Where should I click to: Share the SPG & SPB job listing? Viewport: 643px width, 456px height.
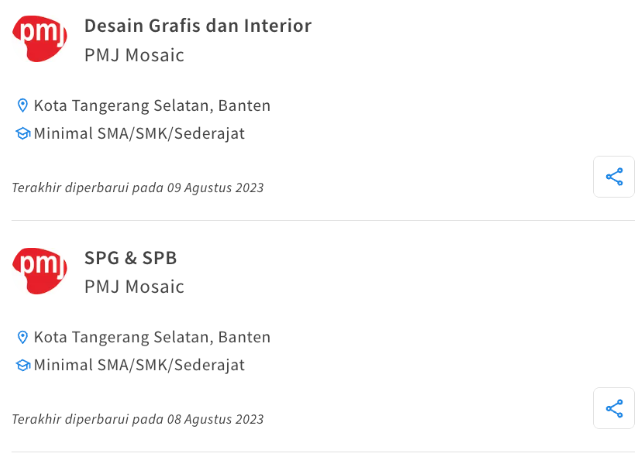pos(614,409)
